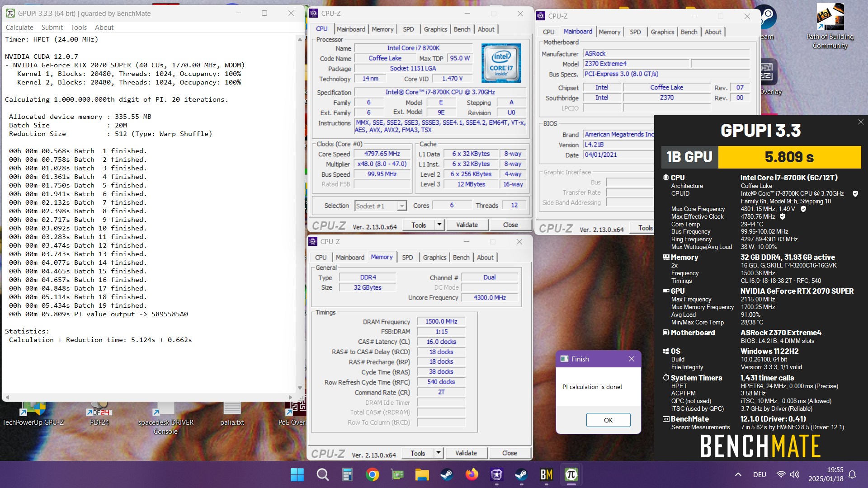Screen dimensions: 868x488
Task: Open CPU tab in CPU-Z Mainboard window
Action: click(548, 32)
